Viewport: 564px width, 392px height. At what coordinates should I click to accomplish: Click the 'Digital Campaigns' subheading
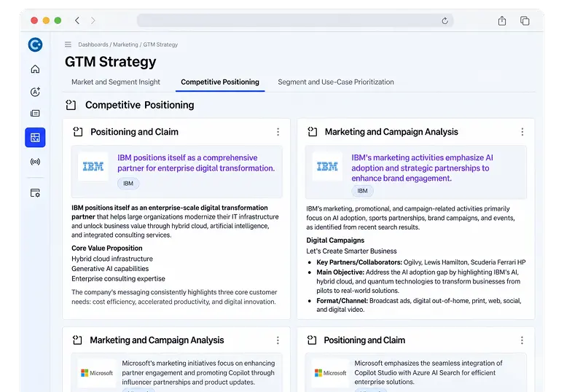point(335,240)
